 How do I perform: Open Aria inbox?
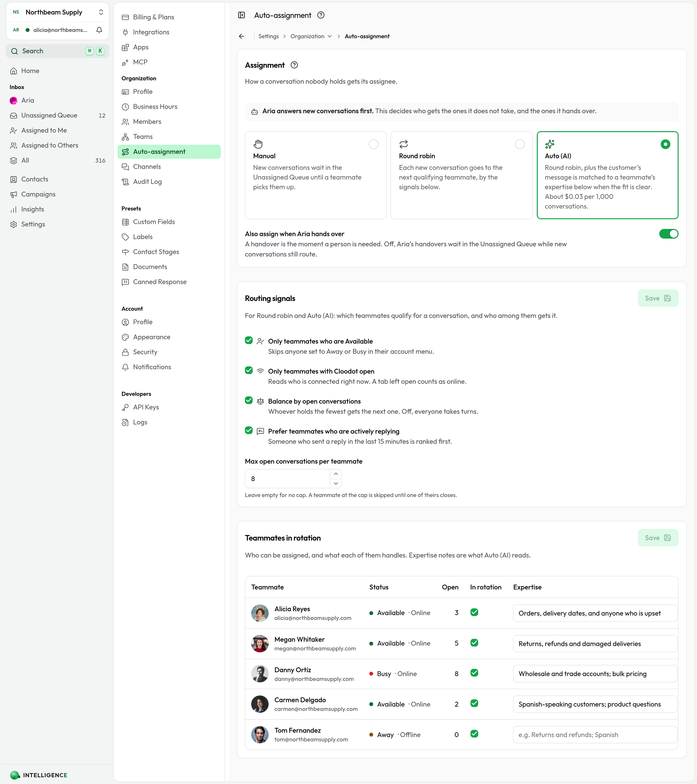point(58,100)
